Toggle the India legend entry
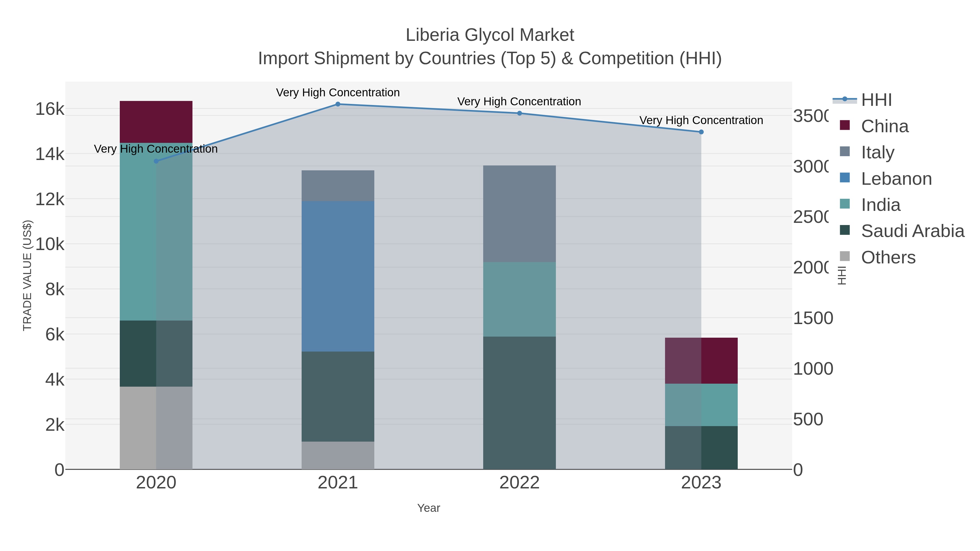Image resolution: width=980 pixels, height=551 pixels. pos(870,205)
